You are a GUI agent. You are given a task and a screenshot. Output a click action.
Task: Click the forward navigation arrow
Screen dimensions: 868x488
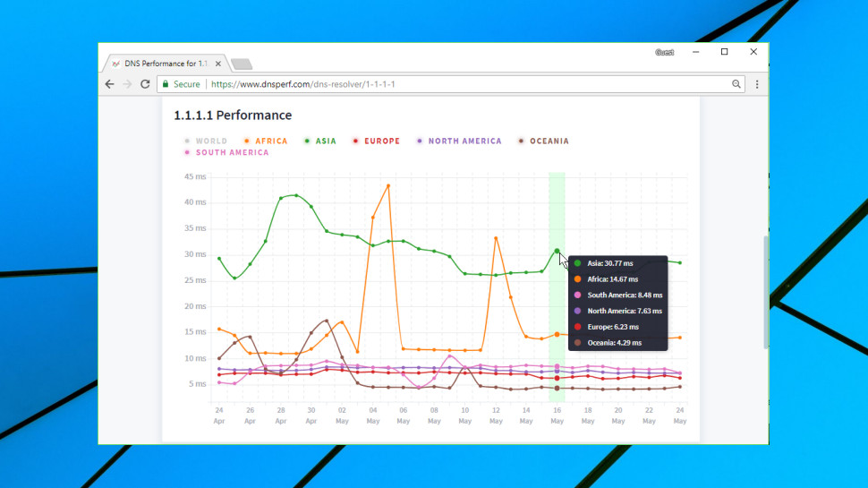coord(127,84)
